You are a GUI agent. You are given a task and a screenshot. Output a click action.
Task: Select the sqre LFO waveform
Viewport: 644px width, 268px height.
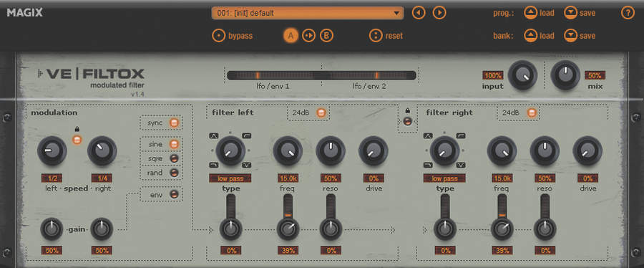pos(174,158)
